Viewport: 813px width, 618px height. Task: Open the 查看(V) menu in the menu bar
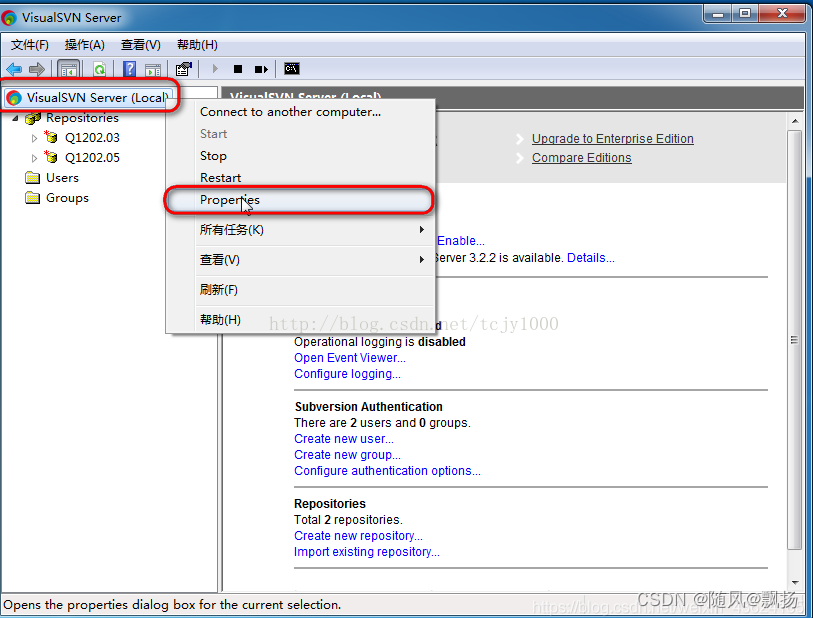click(x=141, y=45)
